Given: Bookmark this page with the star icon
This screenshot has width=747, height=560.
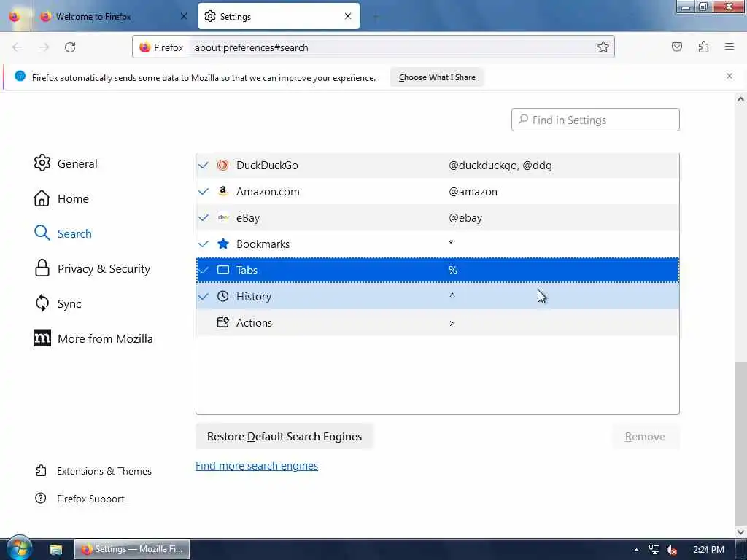Looking at the screenshot, I should point(603,47).
